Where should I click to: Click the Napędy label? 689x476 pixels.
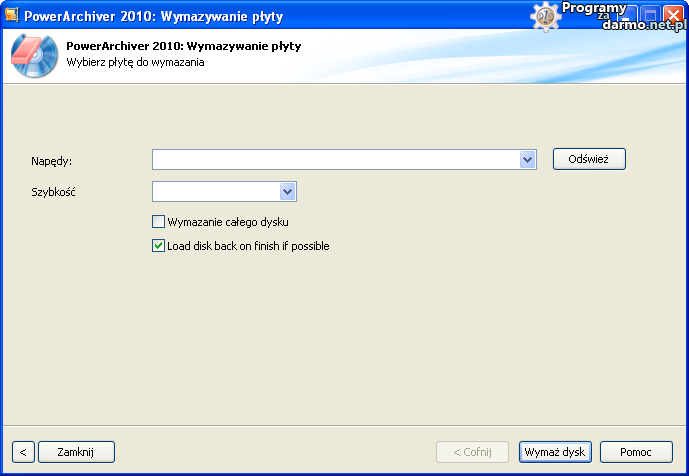point(52,160)
